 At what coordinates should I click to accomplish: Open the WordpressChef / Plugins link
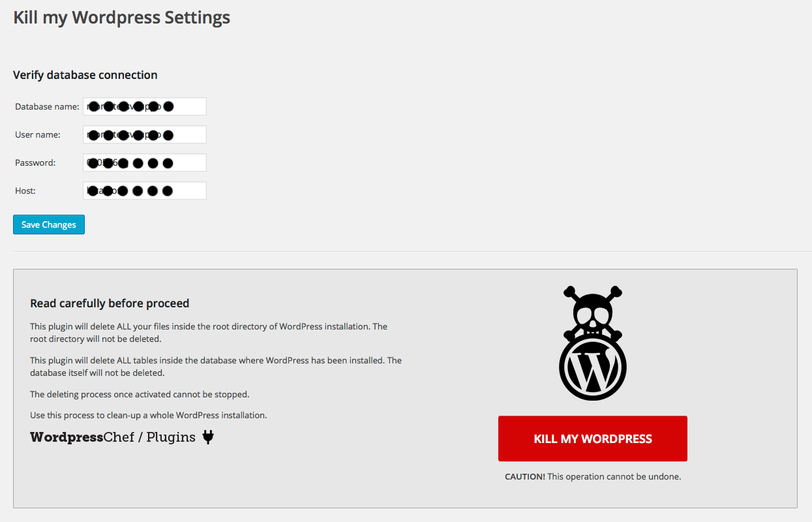click(x=113, y=437)
